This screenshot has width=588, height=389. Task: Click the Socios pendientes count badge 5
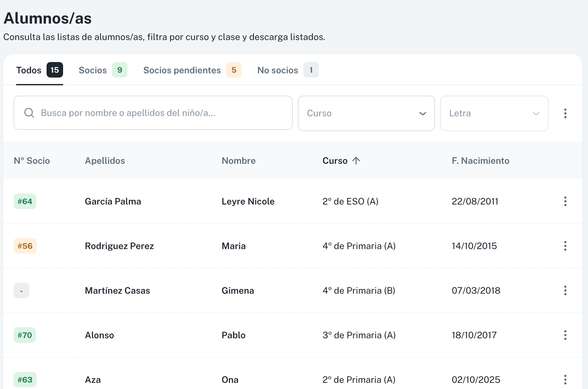(x=234, y=70)
